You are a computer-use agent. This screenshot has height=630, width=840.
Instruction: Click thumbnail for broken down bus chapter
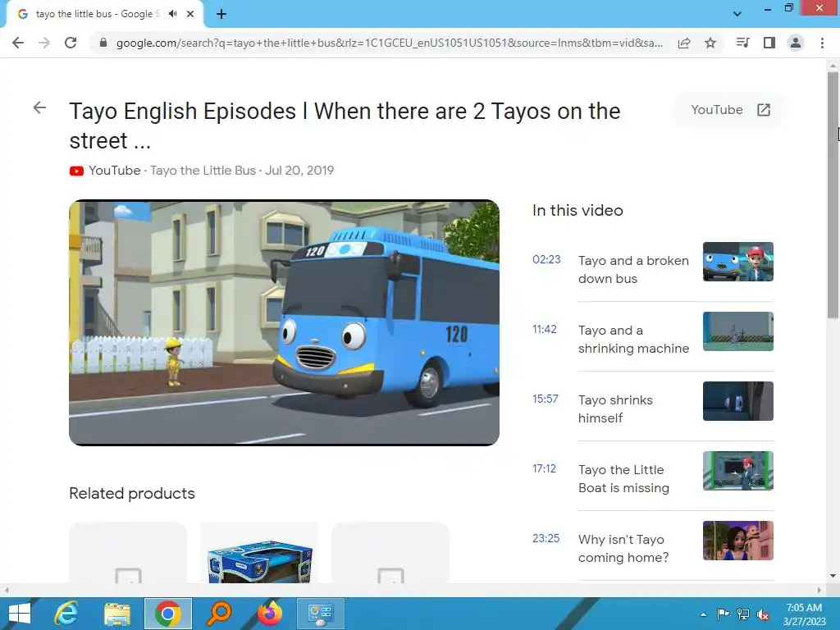point(737,262)
